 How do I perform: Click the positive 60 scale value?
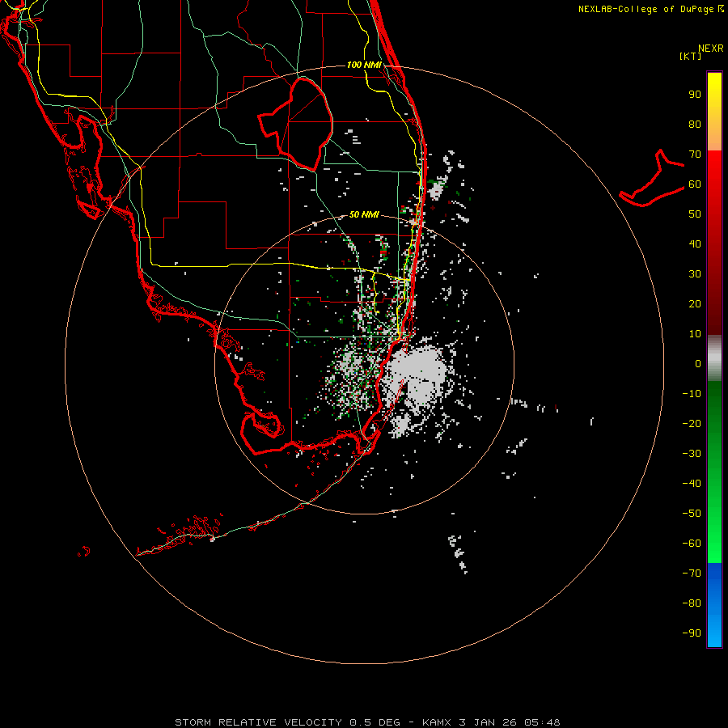695,184
